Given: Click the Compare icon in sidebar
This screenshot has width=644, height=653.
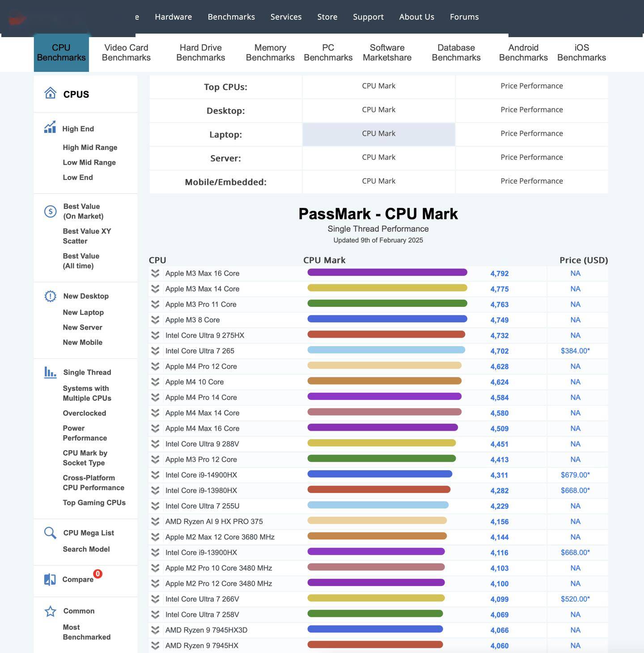Looking at the screenshot, I should coord(50,579).
